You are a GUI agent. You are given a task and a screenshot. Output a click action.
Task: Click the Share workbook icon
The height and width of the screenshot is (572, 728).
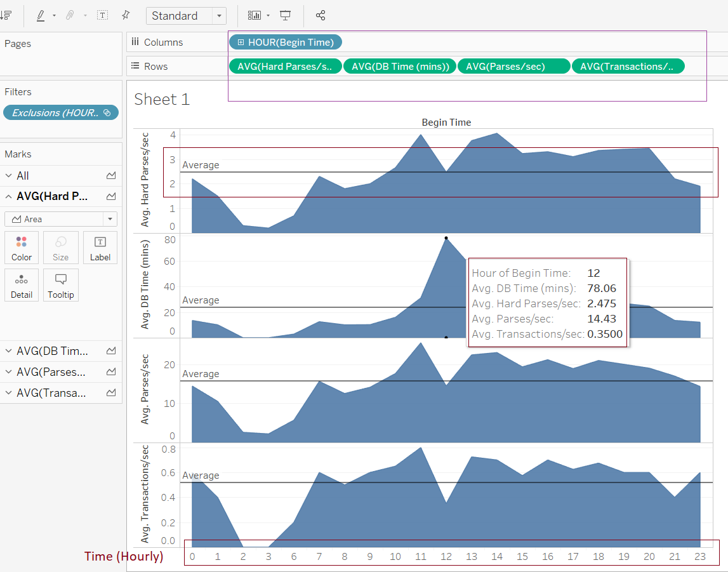click(x=321, y=15)
